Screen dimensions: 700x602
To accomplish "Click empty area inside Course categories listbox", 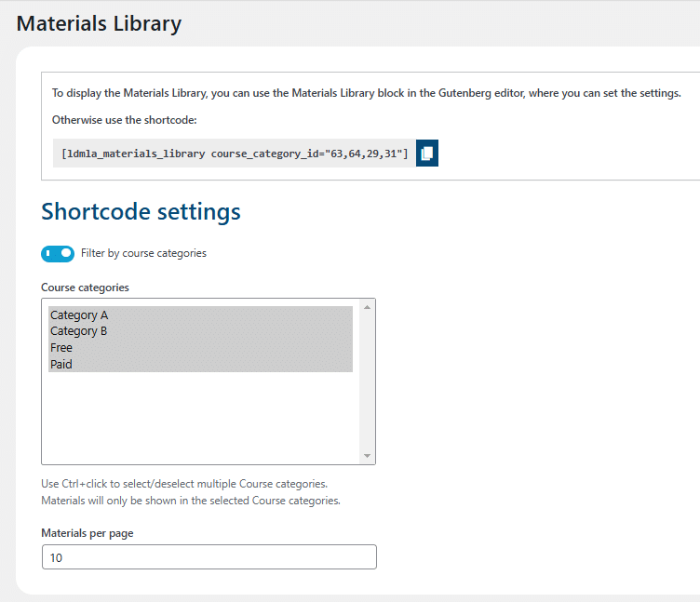I will [x=200, y=415].
